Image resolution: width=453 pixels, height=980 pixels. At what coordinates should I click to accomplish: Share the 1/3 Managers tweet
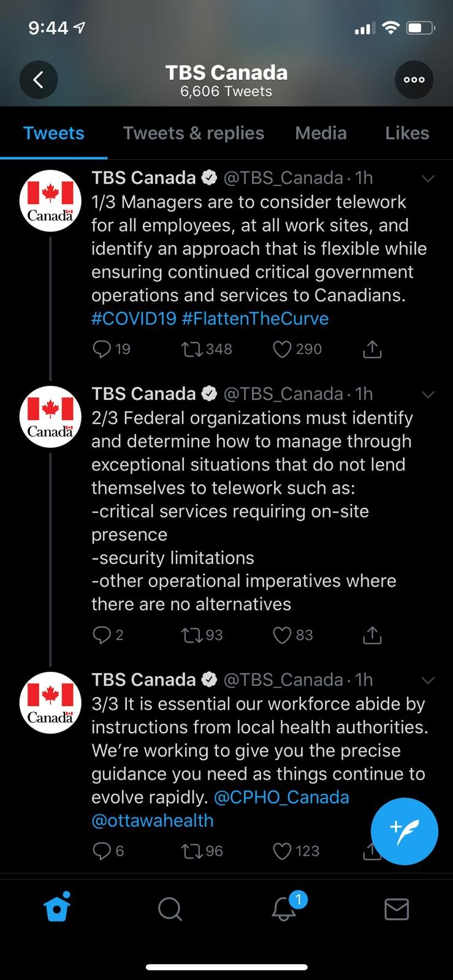click(372, 349)
